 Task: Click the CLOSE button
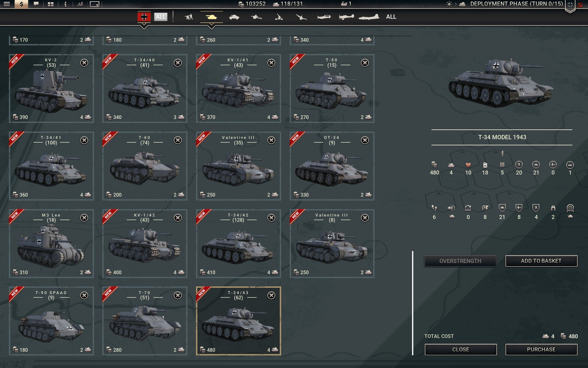pos(461,350)
